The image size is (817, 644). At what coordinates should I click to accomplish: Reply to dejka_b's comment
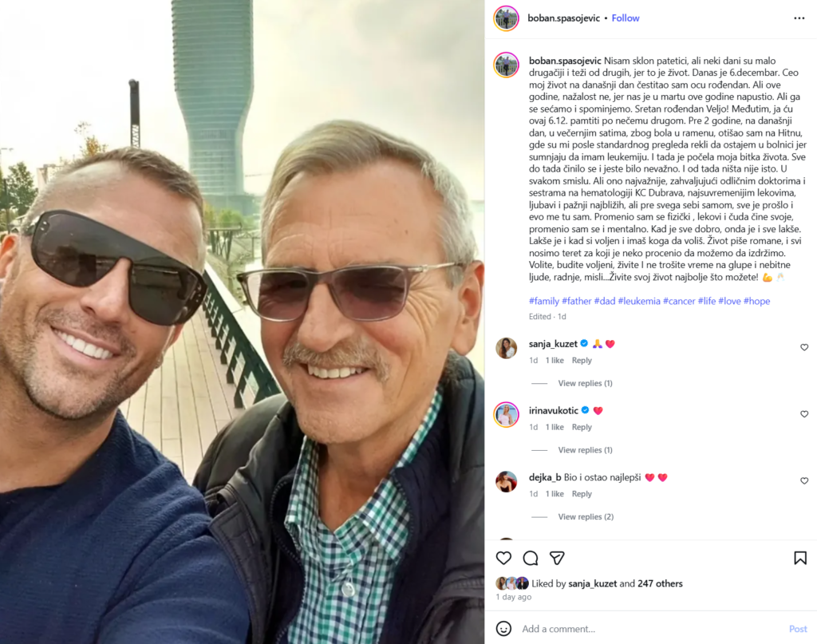tap(582, 493)
